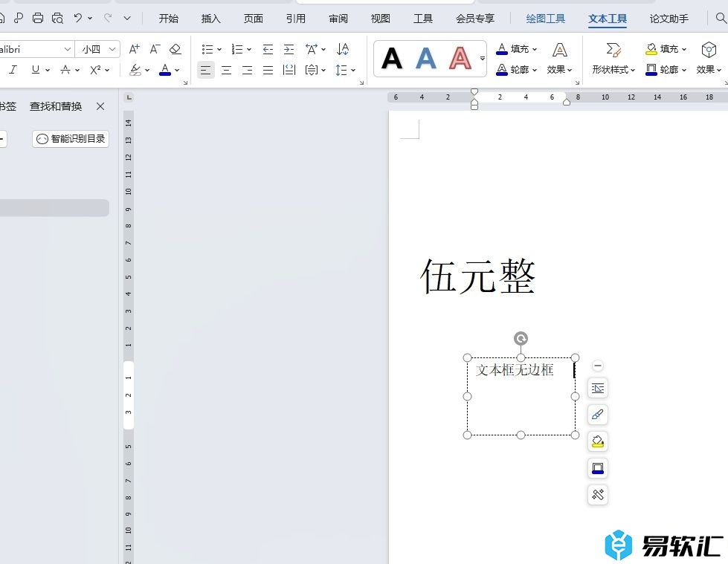The image size is (728, 564).
Task: Open the search magnifier icon
Action: click(721, 18)
